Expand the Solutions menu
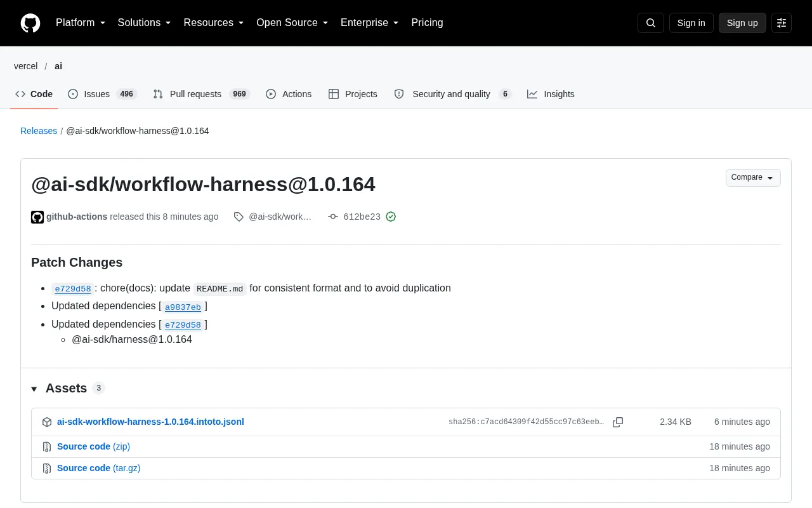 click(145, 23)
